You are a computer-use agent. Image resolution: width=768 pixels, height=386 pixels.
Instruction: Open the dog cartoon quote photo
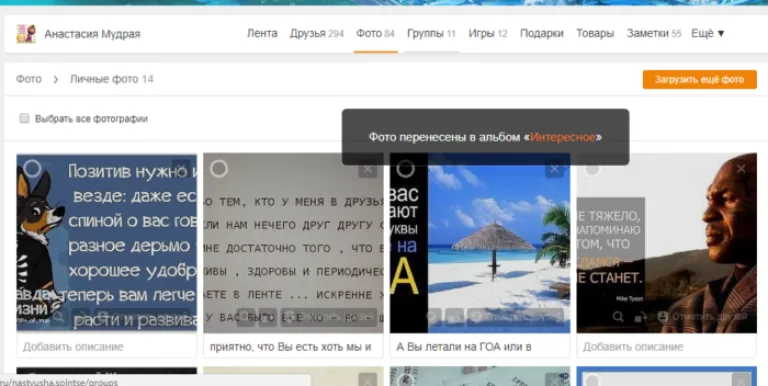[x=107, y=243]
